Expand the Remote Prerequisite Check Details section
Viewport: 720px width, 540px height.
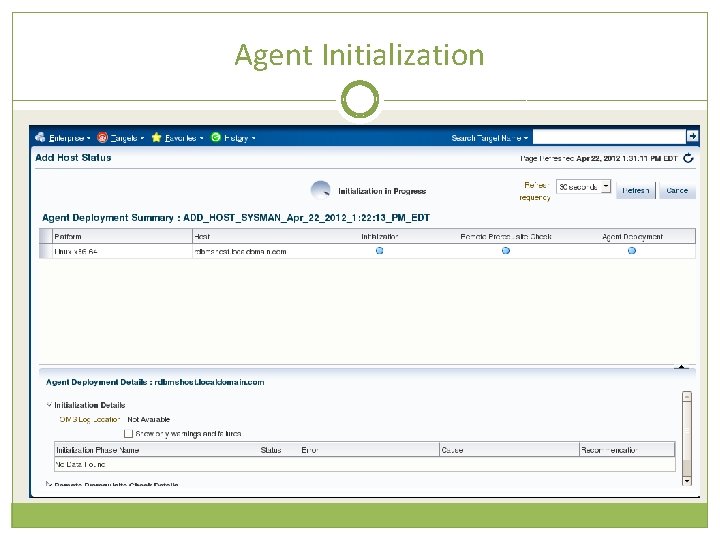click(x=49, y=484)
